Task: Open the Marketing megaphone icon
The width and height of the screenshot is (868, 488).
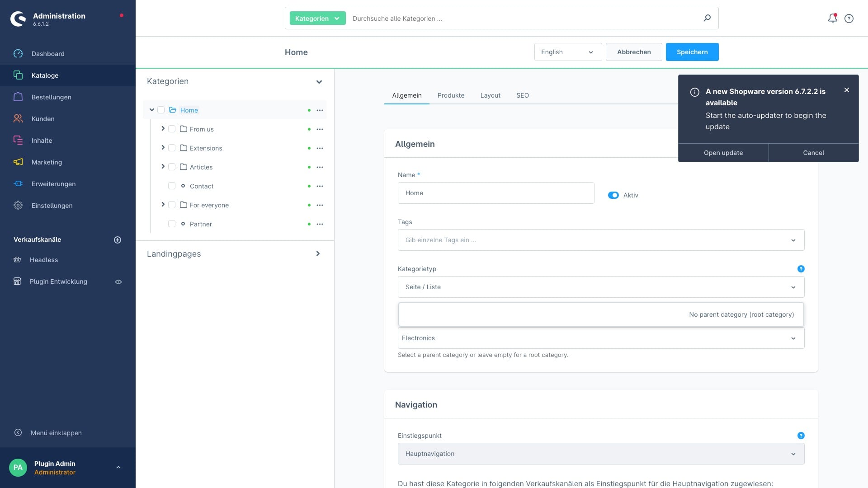Action: coord(18,162)
